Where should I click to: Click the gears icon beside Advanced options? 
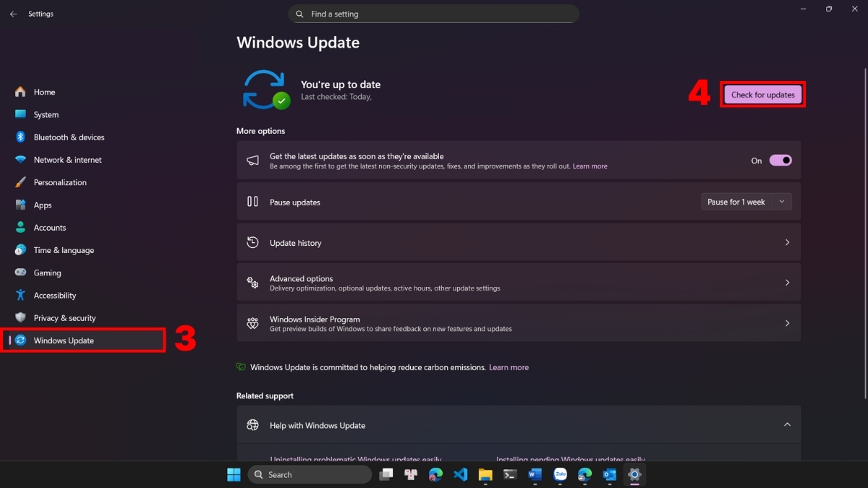click(252, 283)
